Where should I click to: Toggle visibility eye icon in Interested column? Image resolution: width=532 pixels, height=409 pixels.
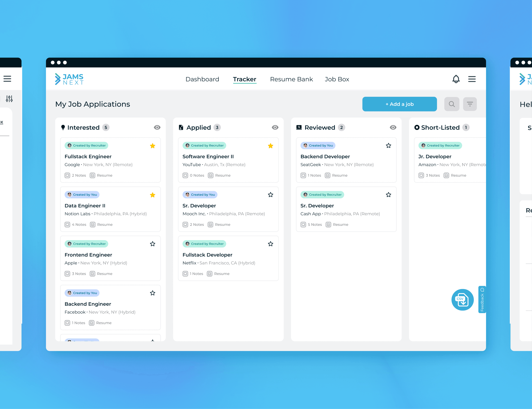pos(157,127)
